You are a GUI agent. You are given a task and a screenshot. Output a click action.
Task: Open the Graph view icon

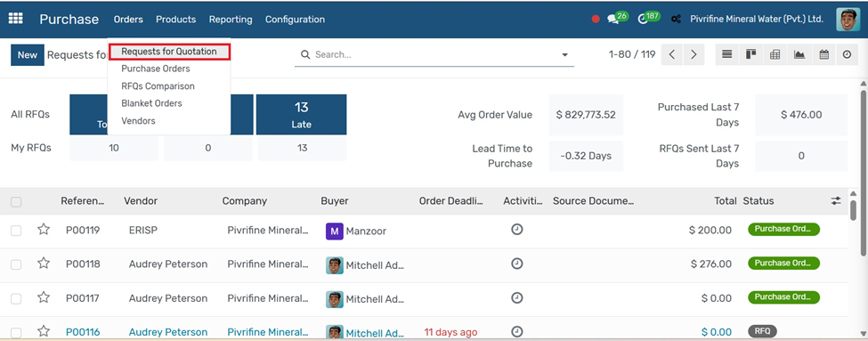(x=799, y=55)
